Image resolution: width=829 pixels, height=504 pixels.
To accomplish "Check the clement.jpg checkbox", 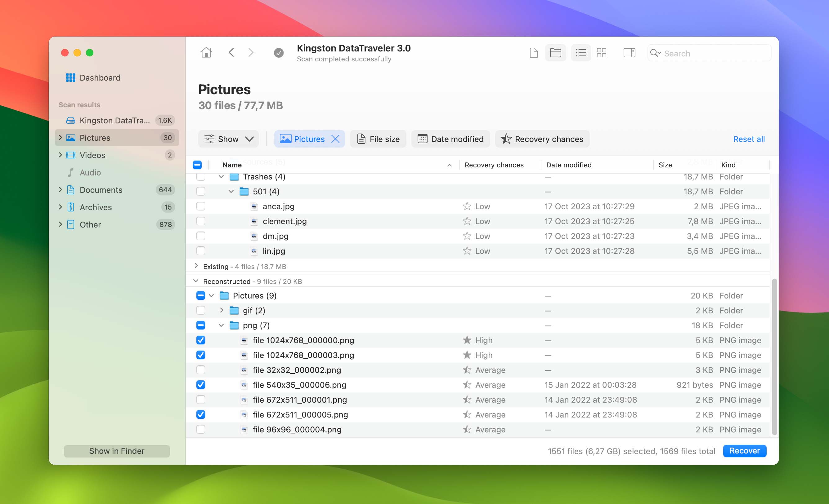I will [x=200, y=221].
